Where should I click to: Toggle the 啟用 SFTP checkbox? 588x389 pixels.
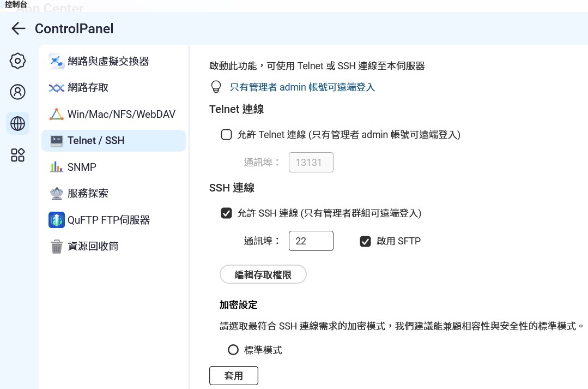(366, 241)
